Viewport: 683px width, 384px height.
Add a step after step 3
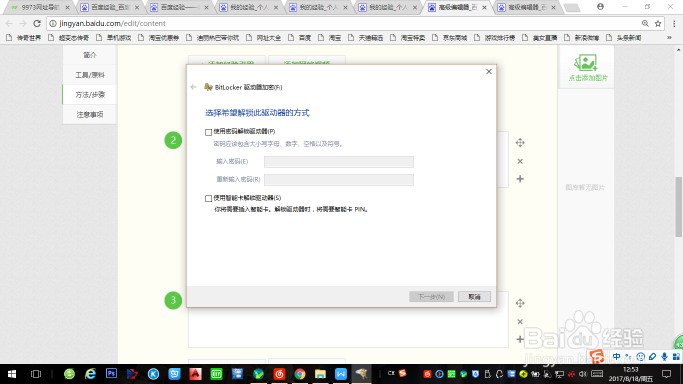pos(520,339)
